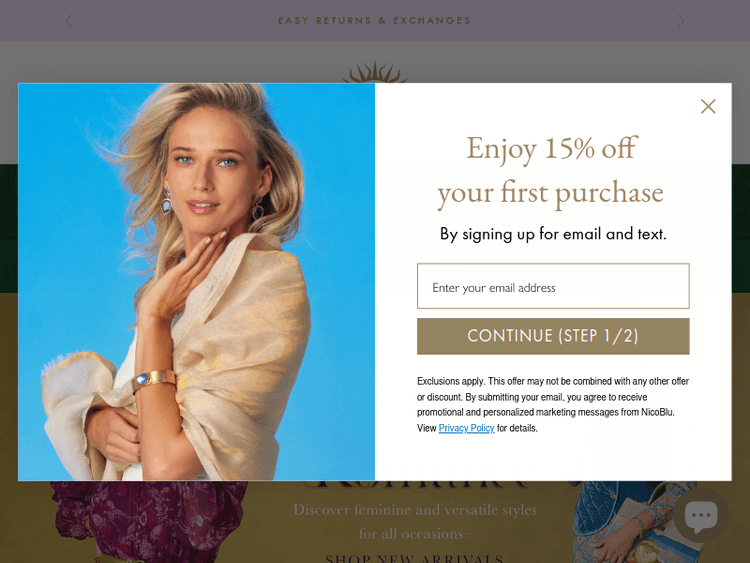Click the signing up for email subtitle
Viewport: 750px width, 563px height.
tap(553, 234)
